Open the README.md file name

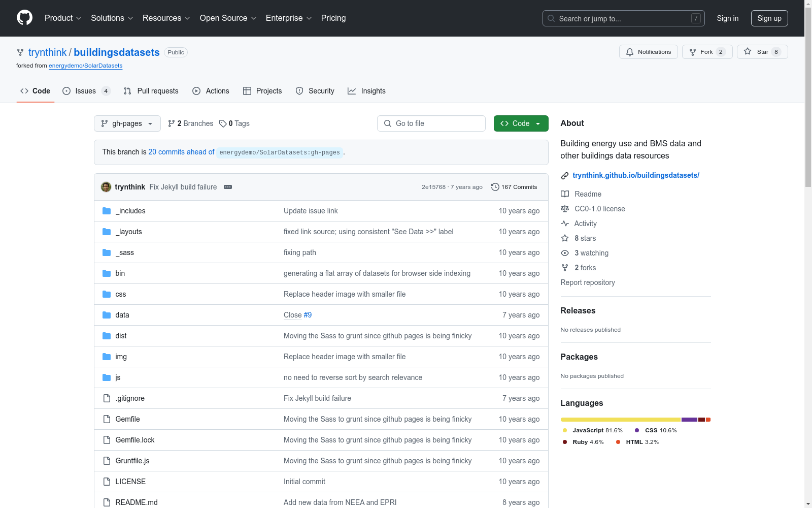tap(137, 502)
